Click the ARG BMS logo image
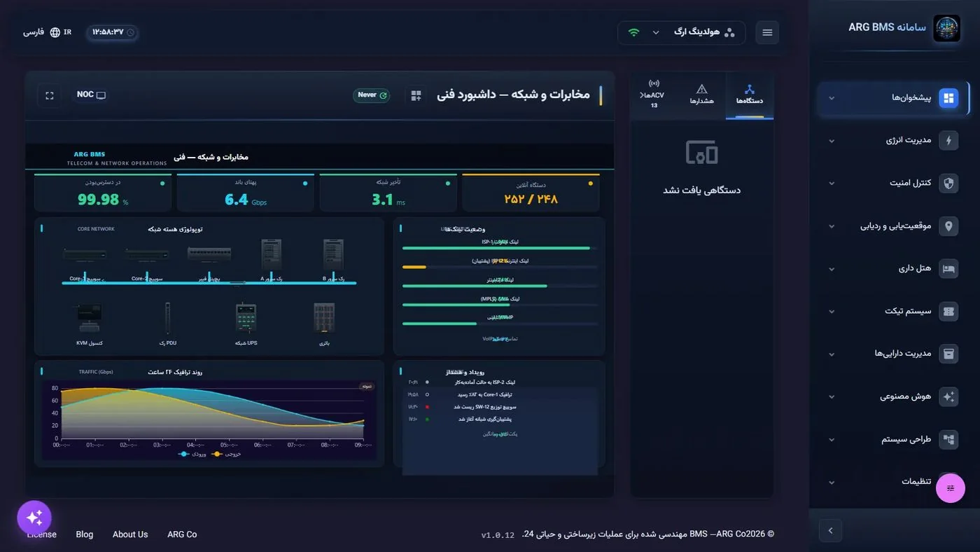The height and width of the screenshot is (552, 980). pos(946,29)
